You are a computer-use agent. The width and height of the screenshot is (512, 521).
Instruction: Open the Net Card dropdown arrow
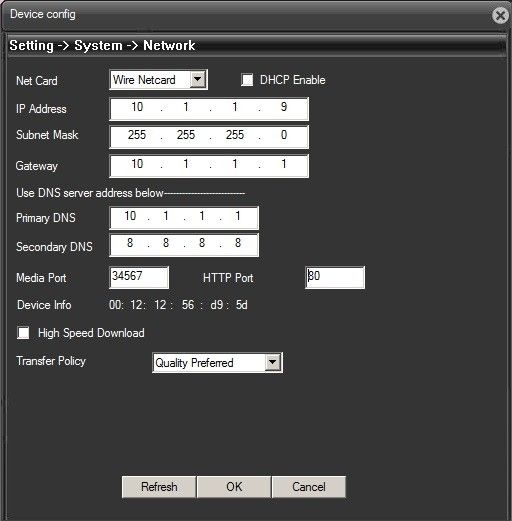[198, 80]
